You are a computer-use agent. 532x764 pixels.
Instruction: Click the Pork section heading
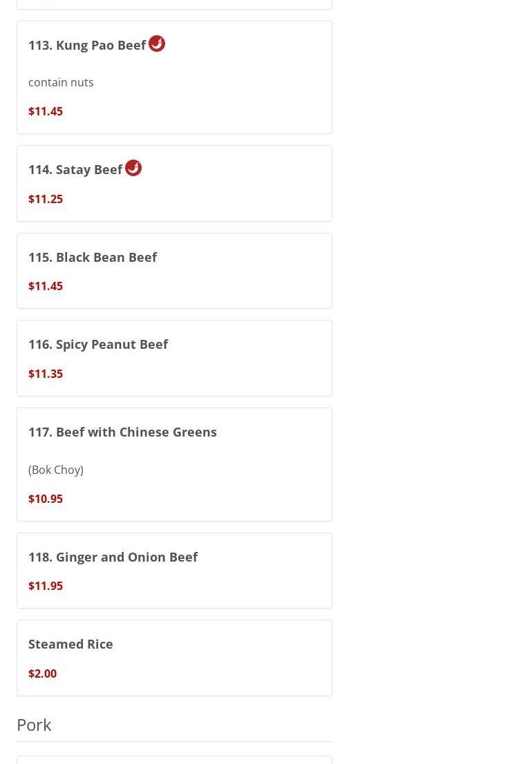coord(34,725)
